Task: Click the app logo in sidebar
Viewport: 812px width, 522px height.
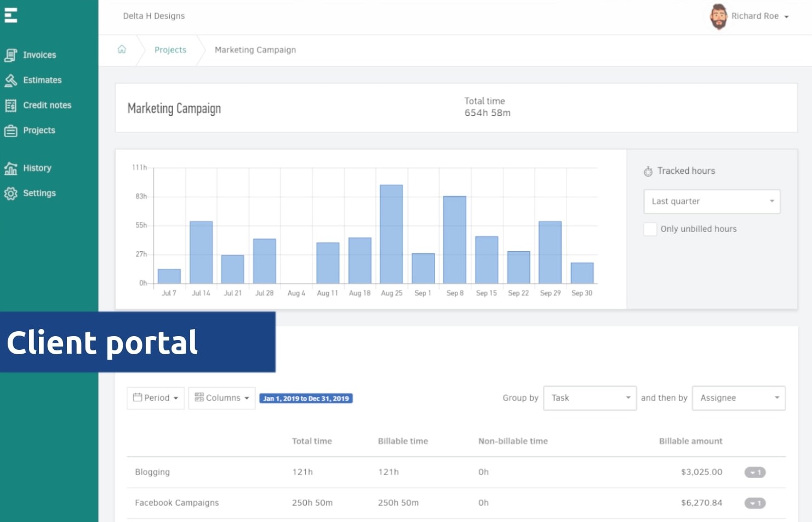Action: [11, 15]
